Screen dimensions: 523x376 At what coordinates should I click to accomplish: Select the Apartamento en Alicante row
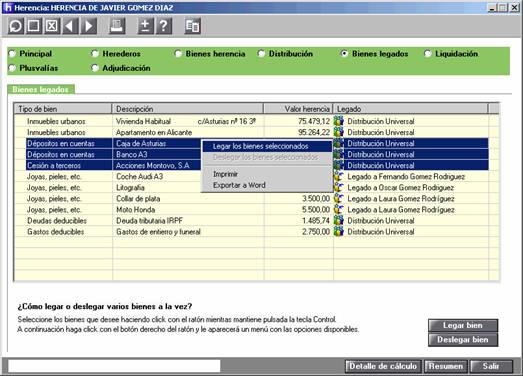[257, 132]
